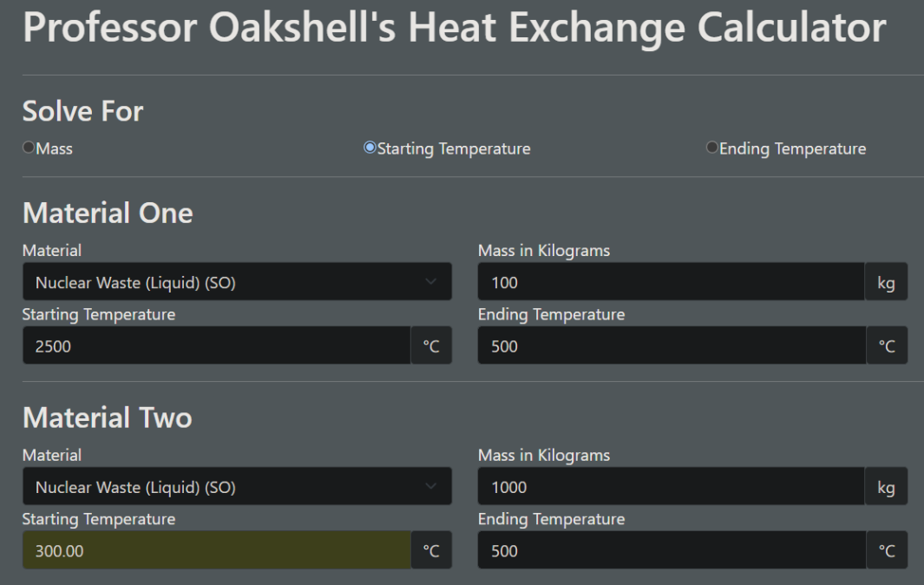
Task: Click highlighted 300.00 starting temperature field
Action: 216,550
